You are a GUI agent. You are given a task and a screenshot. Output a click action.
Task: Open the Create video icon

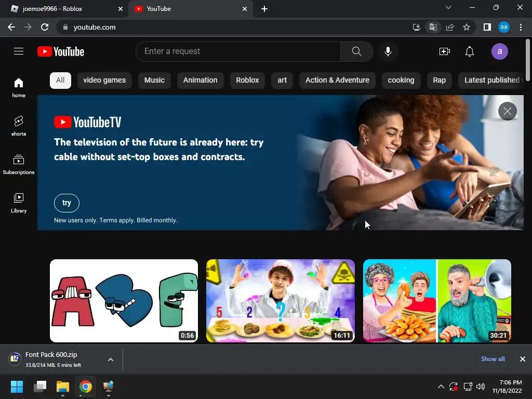click(445, 51)
